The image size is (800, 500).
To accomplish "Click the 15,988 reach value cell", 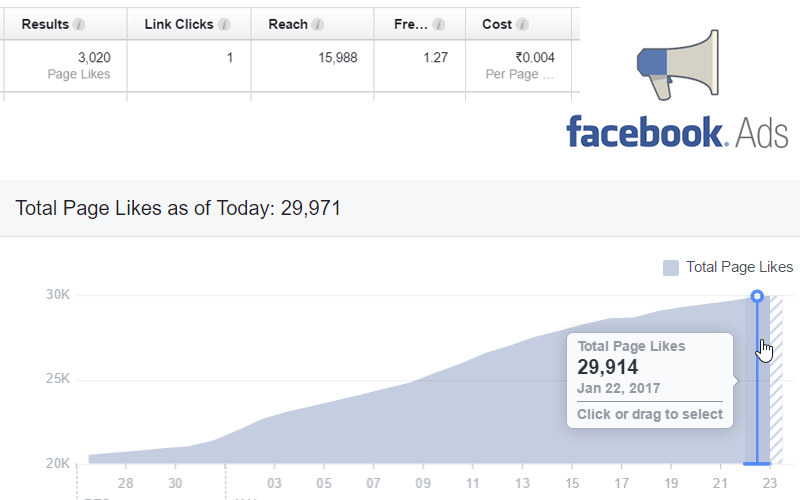I will (312, 66).
